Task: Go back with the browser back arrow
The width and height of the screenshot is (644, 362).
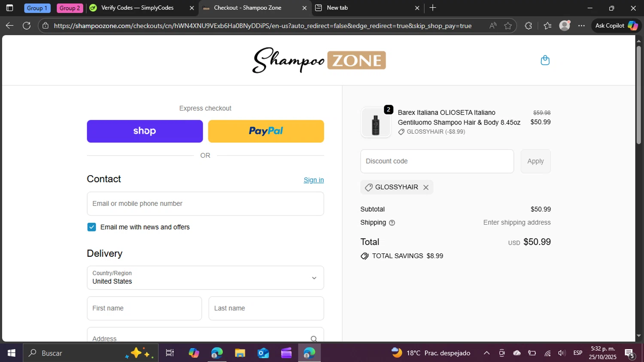Action: click(9, 26)
